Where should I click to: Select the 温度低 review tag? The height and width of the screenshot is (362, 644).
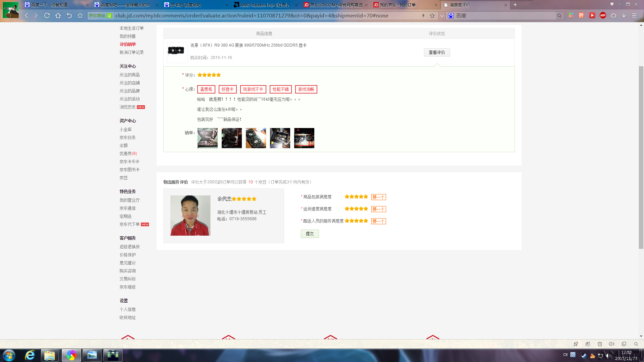tap(206, 89)
